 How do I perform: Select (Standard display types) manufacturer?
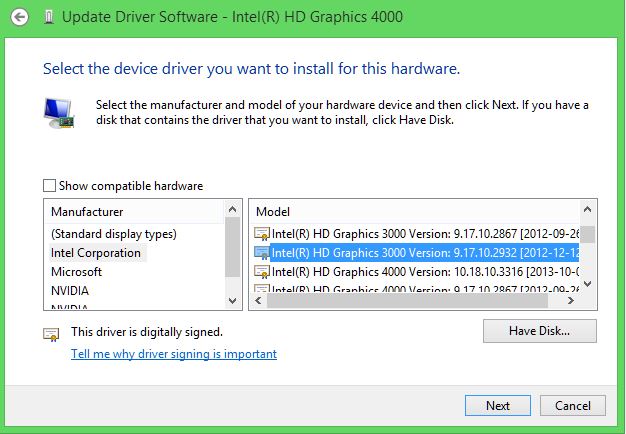click(114, 234)
